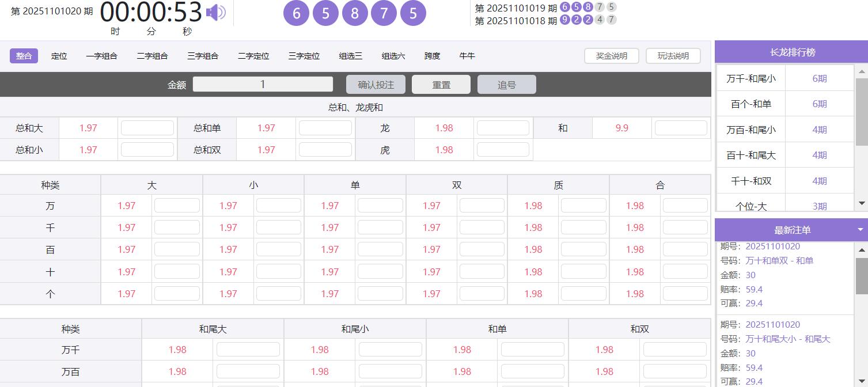The width and height of the screenshot is (868, 387).
Task: Select the 牛牛 play tab
Action: click(467, 56)
